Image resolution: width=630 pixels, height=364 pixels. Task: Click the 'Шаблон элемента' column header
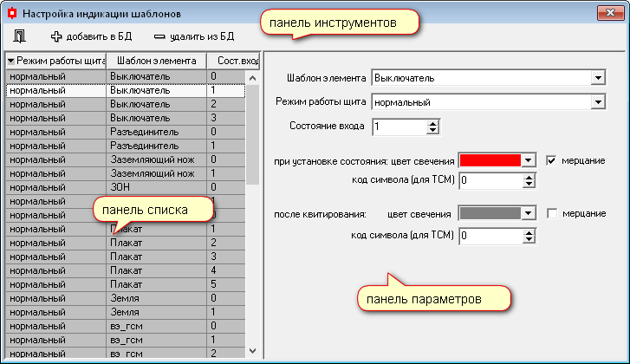(x=156, y=62)
